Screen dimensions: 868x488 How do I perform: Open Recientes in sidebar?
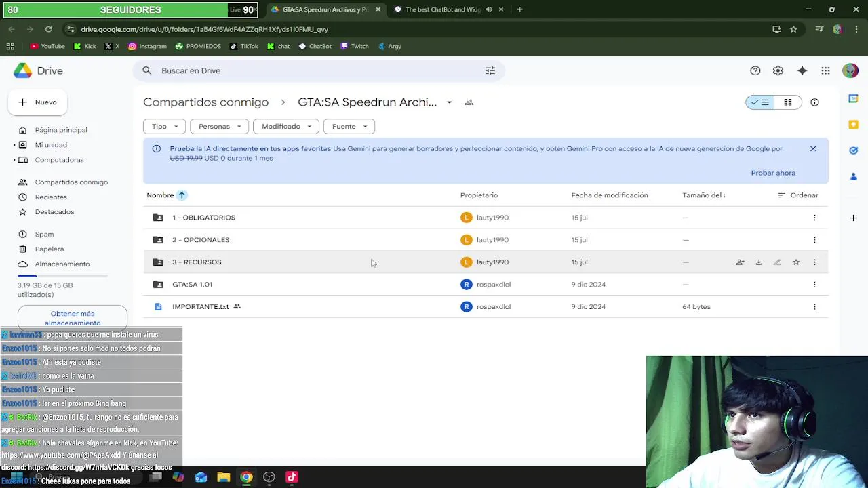pyautogui.click(x=51, y=197)
